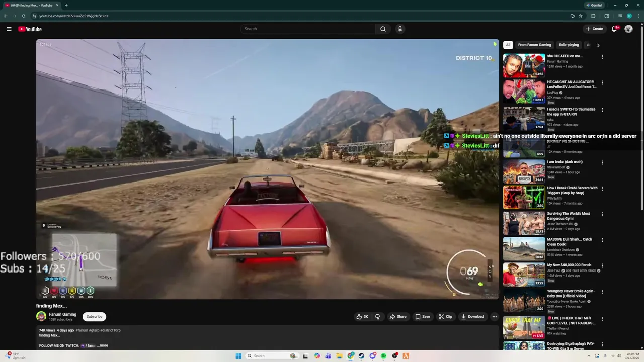Image resolution: width=644 pixels, height=362 pixels.
Task: Open 'HE CAUGHT AN ALLIGATOR?!' thumbnail
Action: 524,92
